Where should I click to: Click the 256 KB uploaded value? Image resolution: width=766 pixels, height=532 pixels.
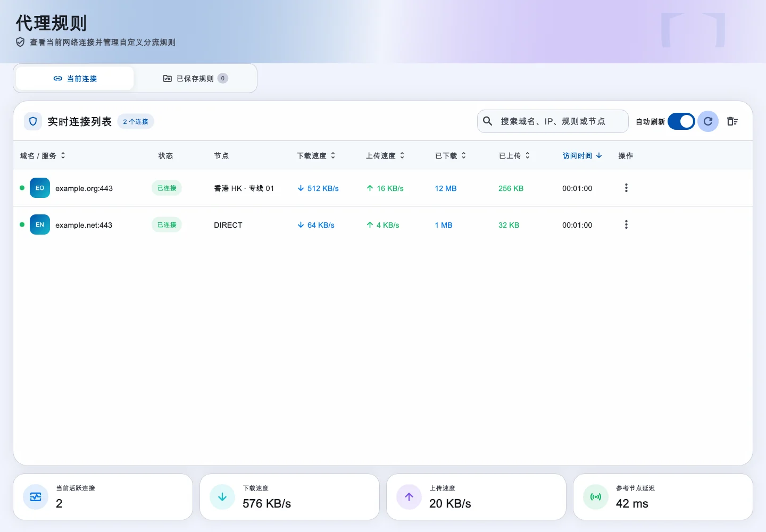511,188
